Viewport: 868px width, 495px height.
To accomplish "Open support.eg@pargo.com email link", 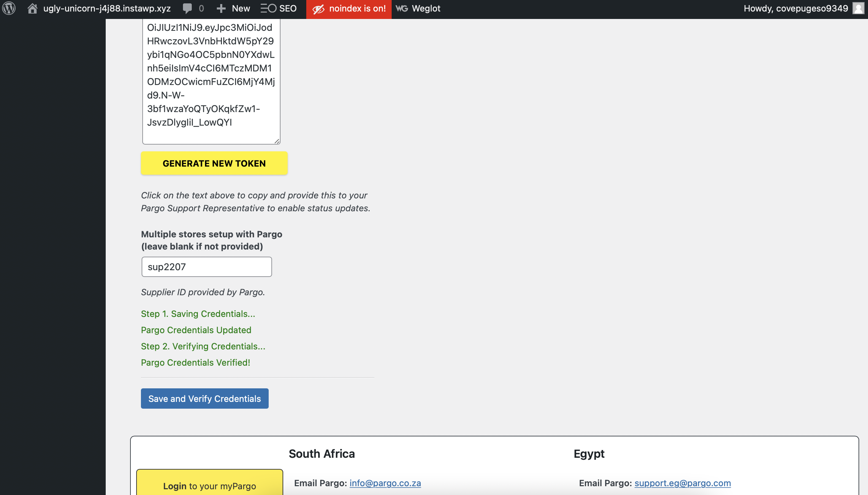I will [683, 483].
